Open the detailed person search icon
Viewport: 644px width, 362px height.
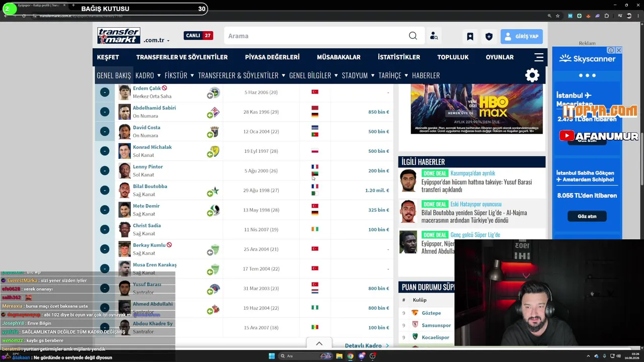pos(434,36)
